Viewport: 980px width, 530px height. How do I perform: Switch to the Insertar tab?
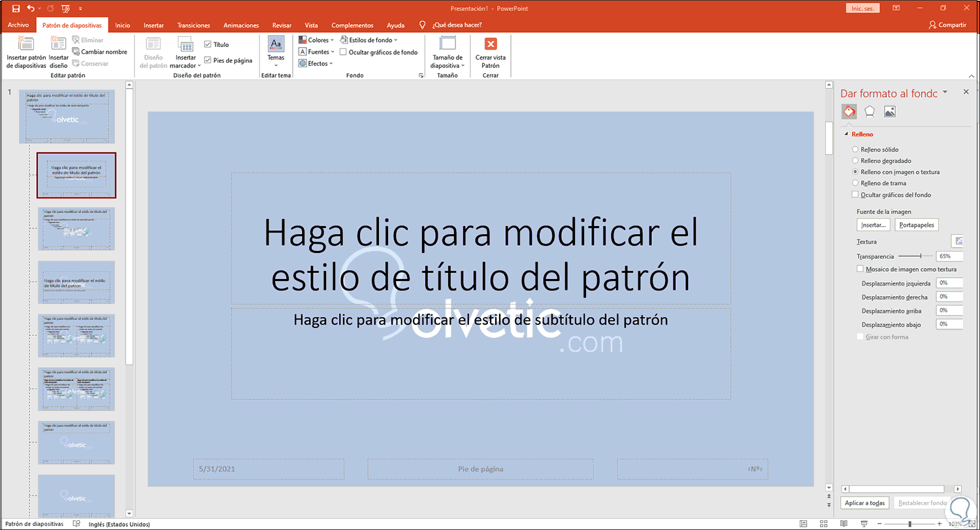point(154,25)
